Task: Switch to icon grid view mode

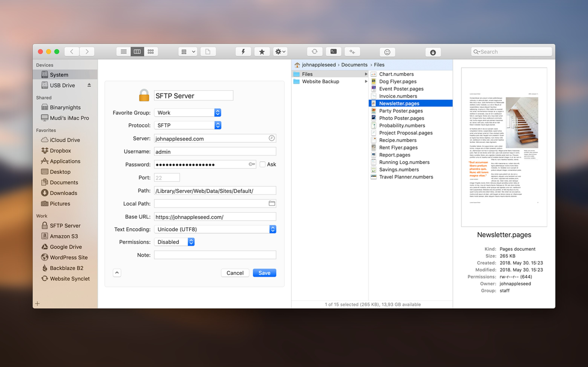Action: coord(151,51)
